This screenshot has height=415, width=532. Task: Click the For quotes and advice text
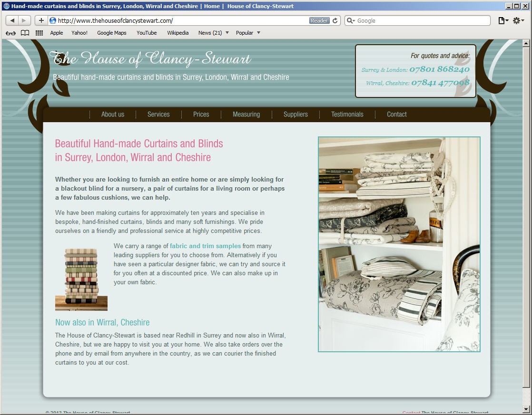pyautogui.click(x=440, y=56)
